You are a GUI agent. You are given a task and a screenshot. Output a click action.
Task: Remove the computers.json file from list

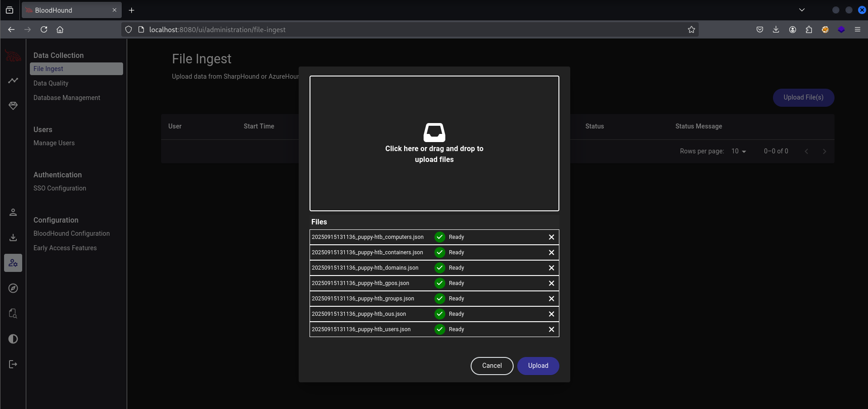tap(551, 237)
